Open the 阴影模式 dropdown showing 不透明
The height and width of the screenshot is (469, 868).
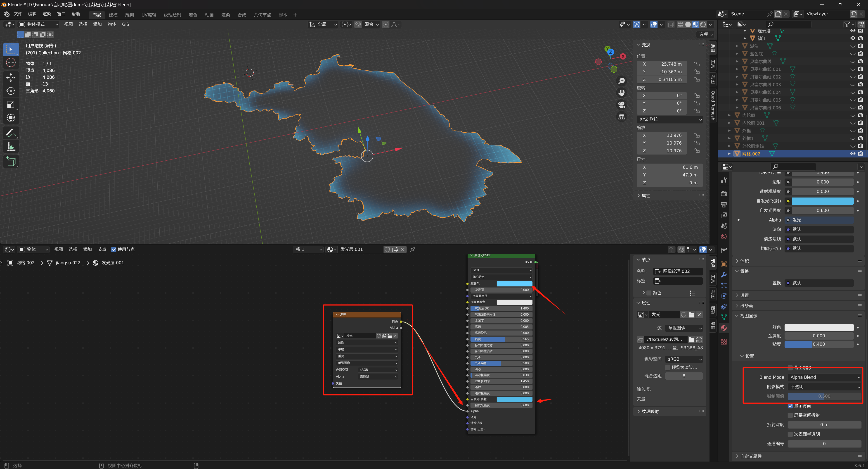825,387
